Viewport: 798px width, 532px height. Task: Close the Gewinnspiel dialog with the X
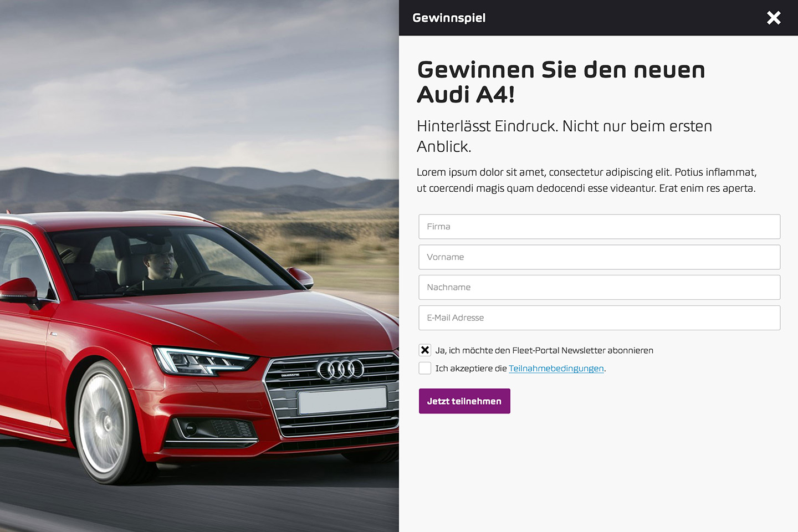tap(774, 18)
